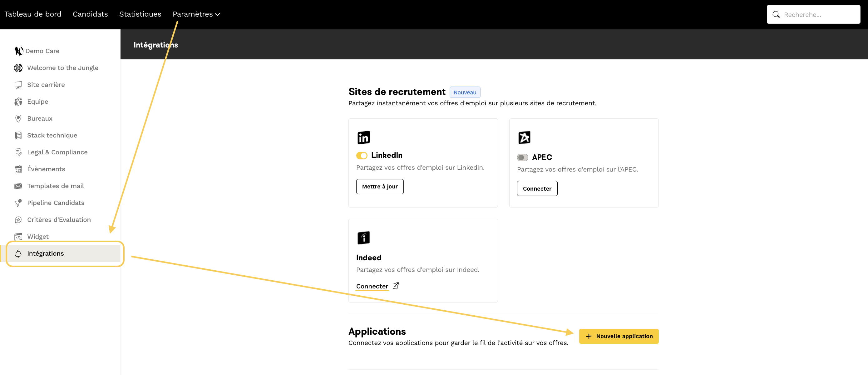Click the Bureaux location pin icon
Image resolution: width=868 pixels, height=375 pixels.
pos(18,118)
